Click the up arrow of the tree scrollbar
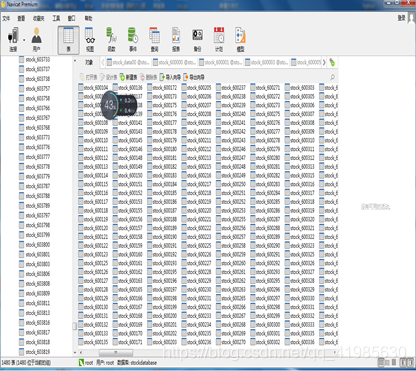The image size is (416, 371). (75, 61)
